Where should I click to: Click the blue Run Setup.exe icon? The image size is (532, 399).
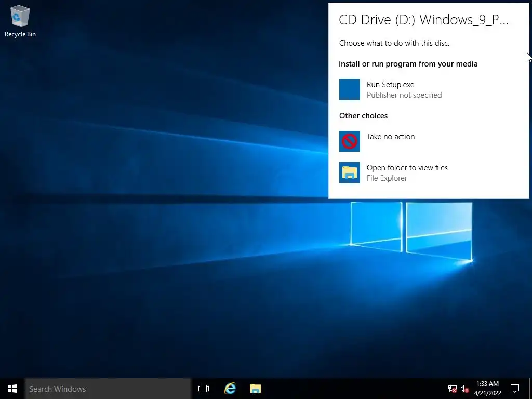(350, 89)
